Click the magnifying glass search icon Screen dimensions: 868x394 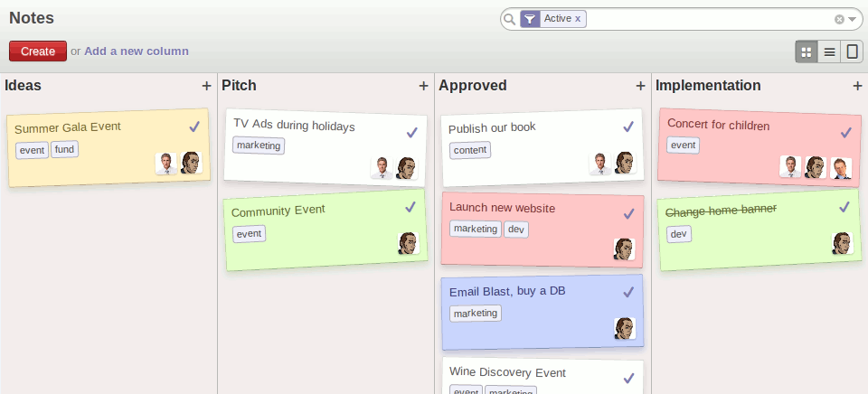tap(511, 19)
